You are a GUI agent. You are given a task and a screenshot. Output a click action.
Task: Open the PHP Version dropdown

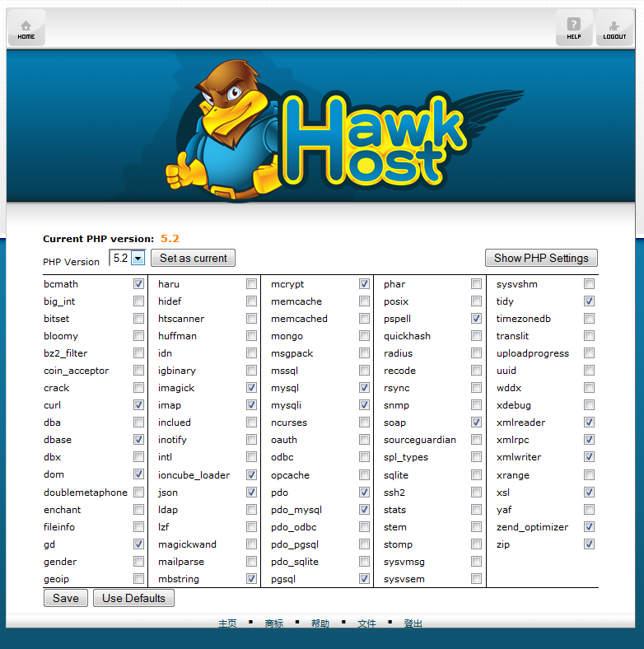point(127,258)
